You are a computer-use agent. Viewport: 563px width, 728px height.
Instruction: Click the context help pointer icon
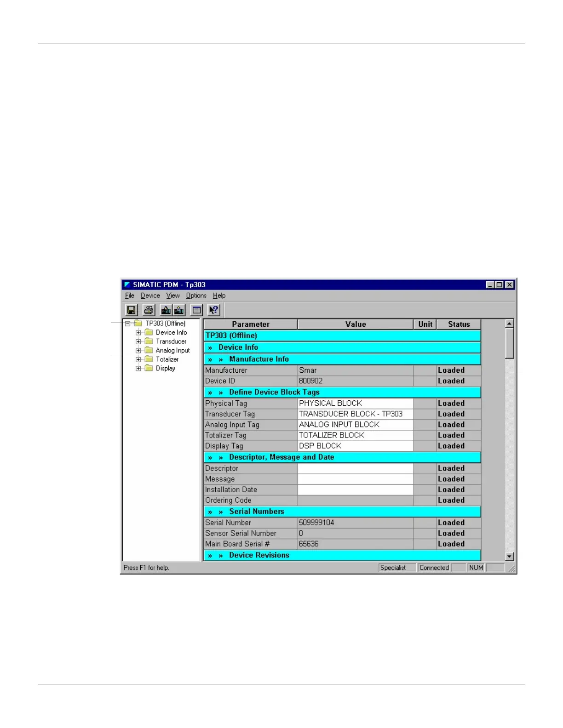click(x=214, y=310)
